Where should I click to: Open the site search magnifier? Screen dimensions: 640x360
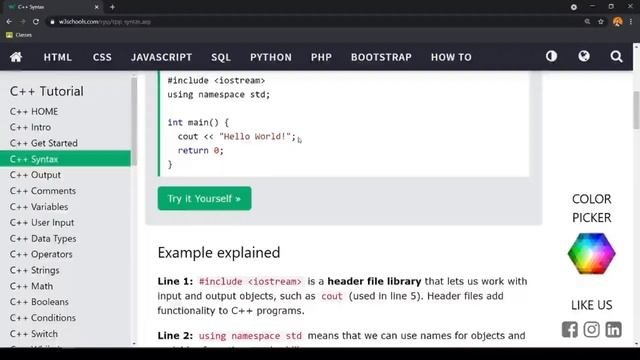(616, 56)
